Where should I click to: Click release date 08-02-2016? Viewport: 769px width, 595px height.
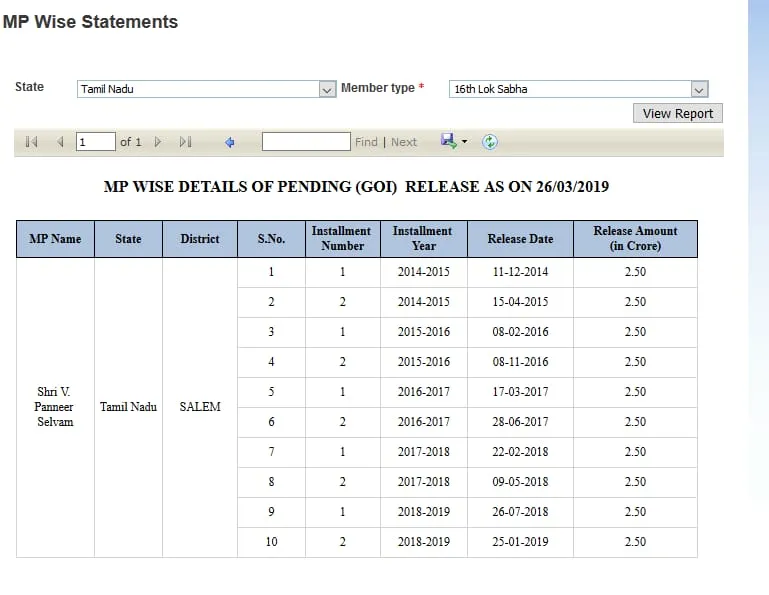520,332
